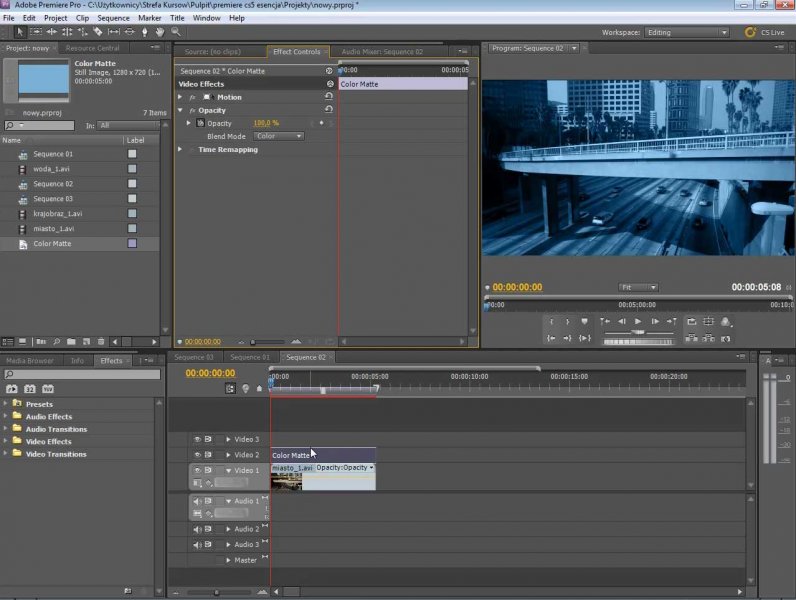Expand the Video Effects folder

(x=6, y=442)
